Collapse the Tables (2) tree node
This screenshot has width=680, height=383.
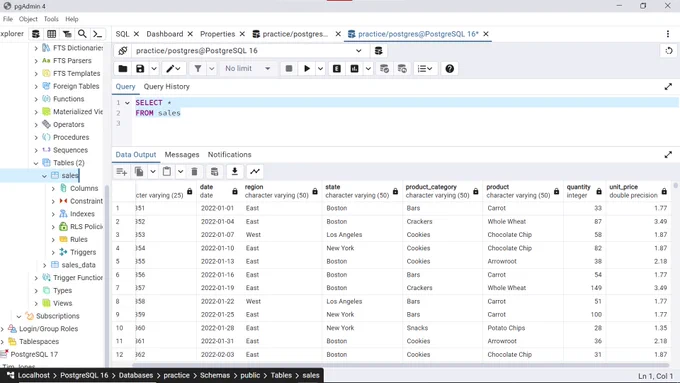pos(36,163)
